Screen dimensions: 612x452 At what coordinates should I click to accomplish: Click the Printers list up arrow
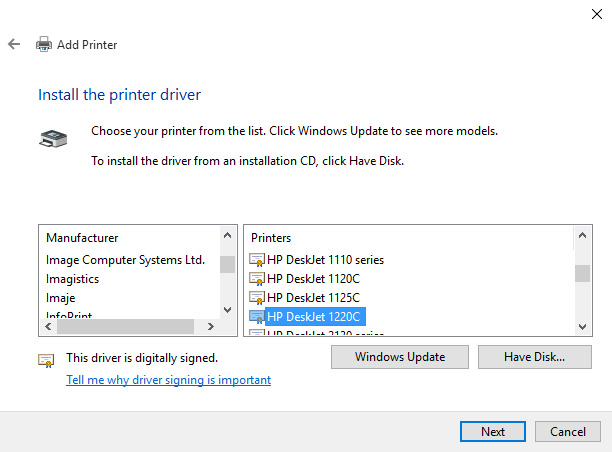pos(582,235)
